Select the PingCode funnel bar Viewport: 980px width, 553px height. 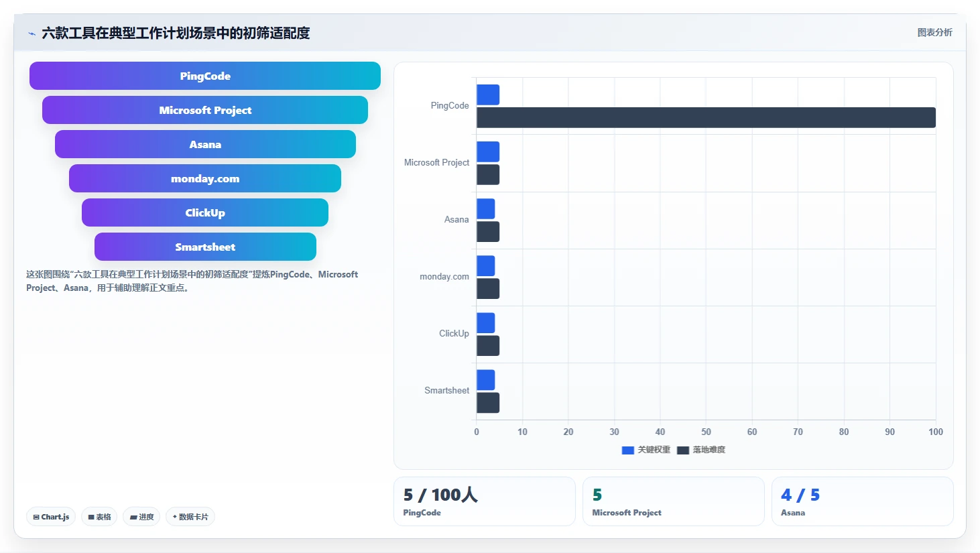pos(205,76)
